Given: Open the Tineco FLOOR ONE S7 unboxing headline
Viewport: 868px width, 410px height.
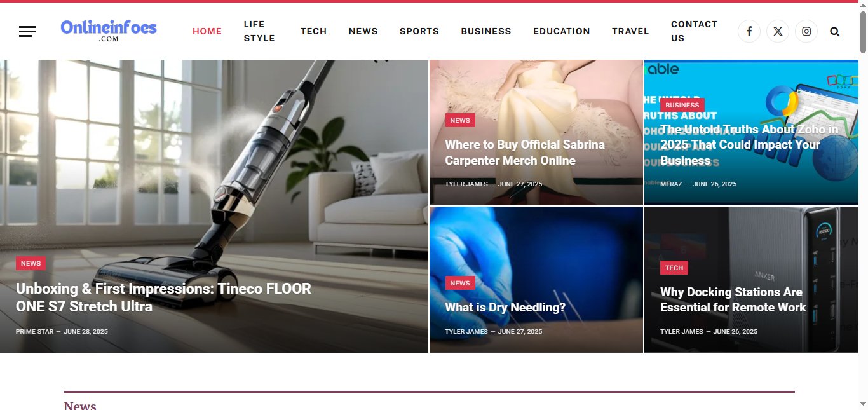Looking at the screenshot, I should click(x=163, y=297).
